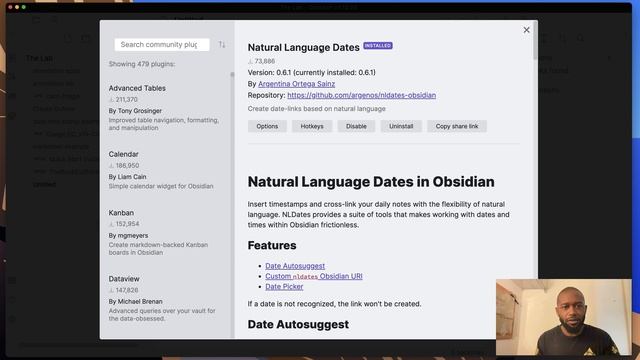Follow the Custom nldates Obsidian URI link

313,276
